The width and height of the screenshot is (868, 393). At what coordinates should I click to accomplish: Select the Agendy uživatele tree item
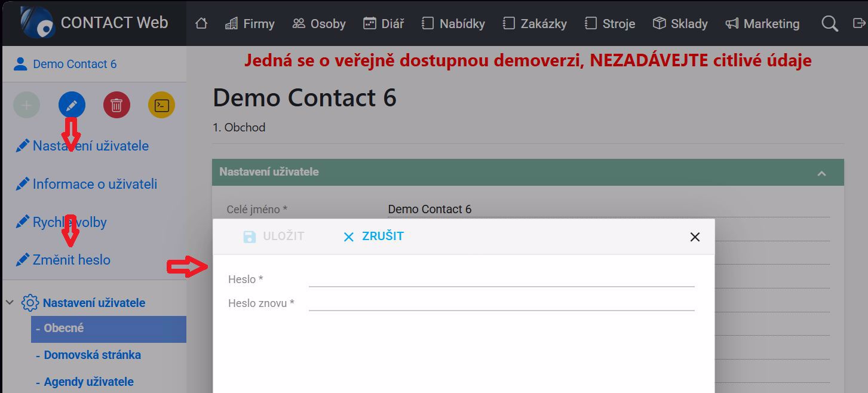[88, 382]
